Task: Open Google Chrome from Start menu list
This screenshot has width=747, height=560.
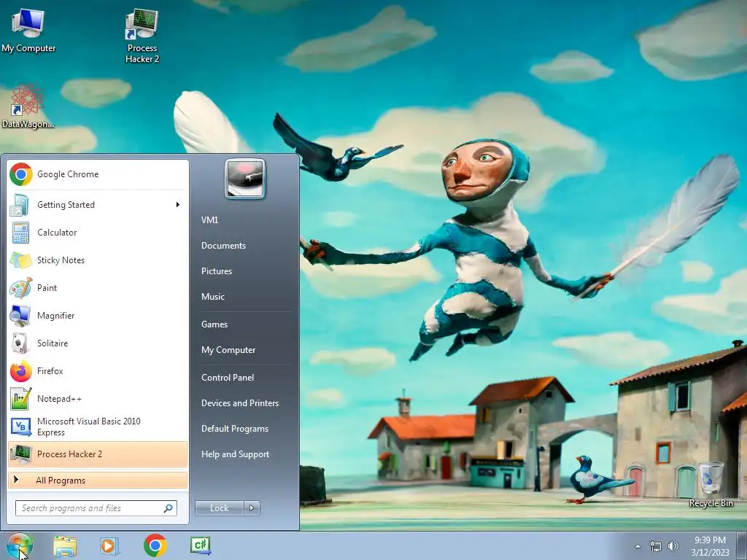Action: coord(98,174)
